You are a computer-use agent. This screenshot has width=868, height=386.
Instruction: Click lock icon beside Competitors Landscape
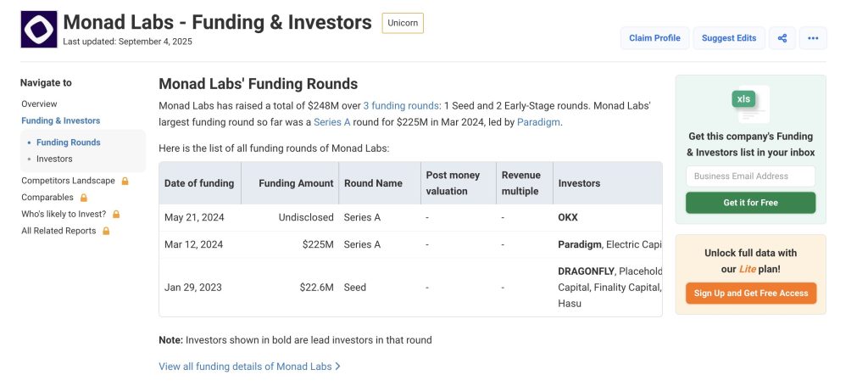click(x=125, y=181)
